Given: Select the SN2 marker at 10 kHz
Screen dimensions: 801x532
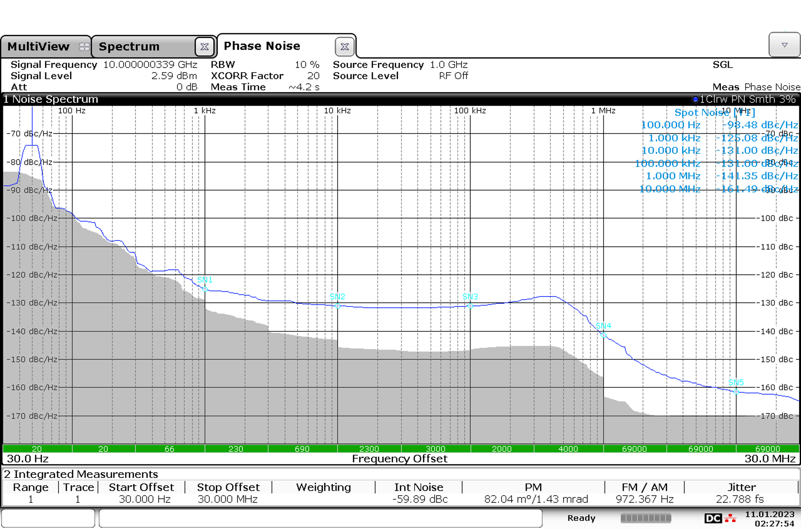Looking at the screenshot, I should coord(338,306).
